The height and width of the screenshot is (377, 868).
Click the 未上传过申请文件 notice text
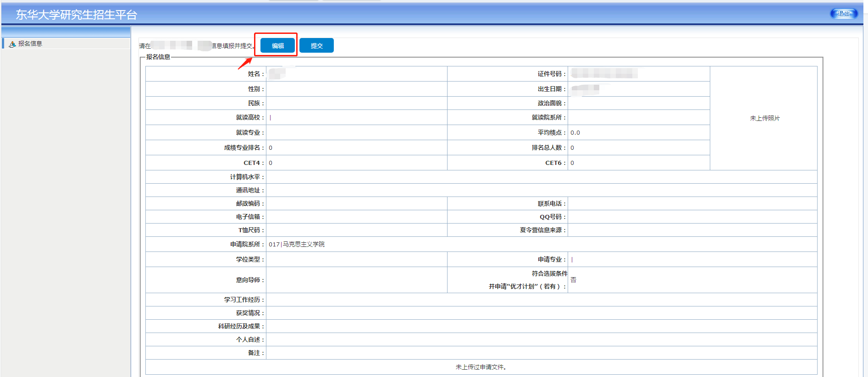coord(481,367)
